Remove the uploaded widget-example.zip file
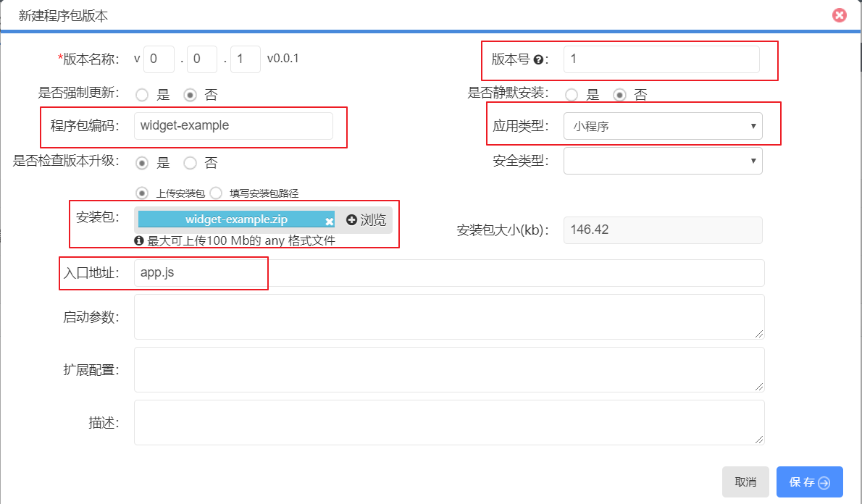The width and height of the screenshot is (862, 504). 329,222
